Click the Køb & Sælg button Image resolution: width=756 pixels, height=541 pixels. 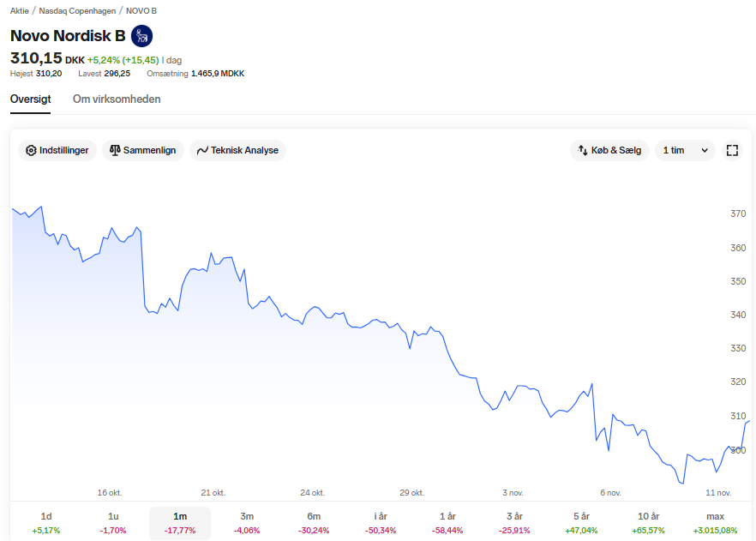point(609,150)
